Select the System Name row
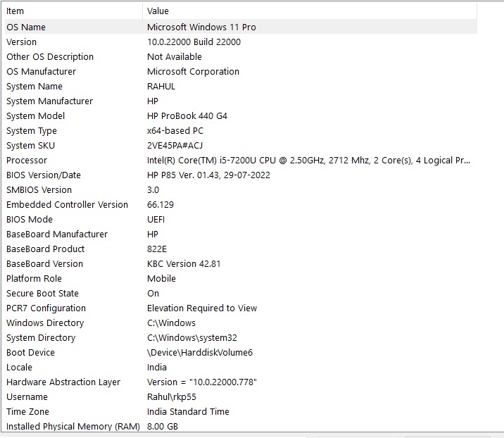504x438 pixels. (241, 86)
